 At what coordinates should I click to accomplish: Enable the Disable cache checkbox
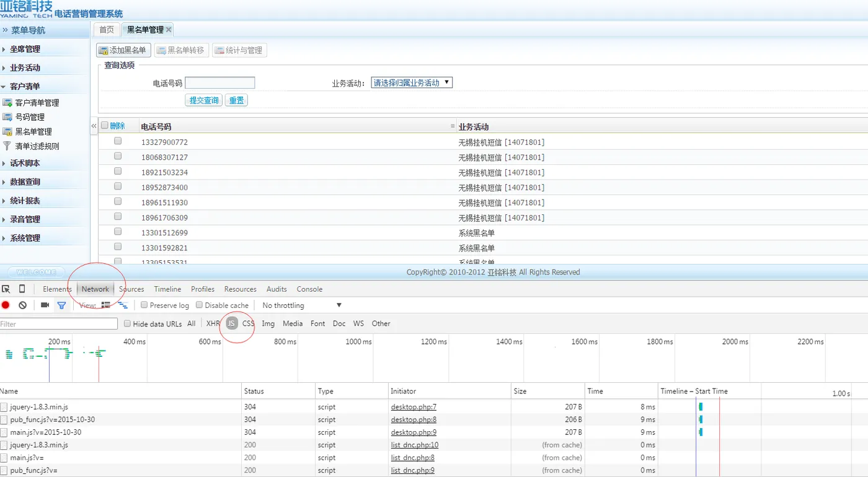[x=200, y=305]
